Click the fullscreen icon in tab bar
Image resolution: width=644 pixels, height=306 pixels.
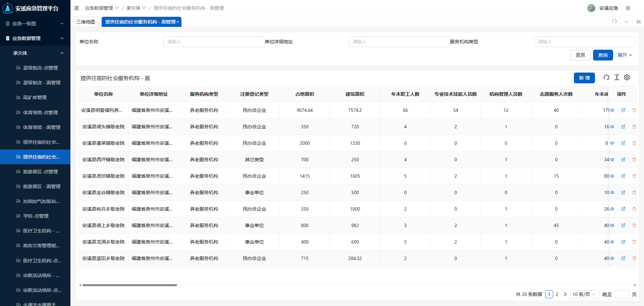[x=638, y=22]
